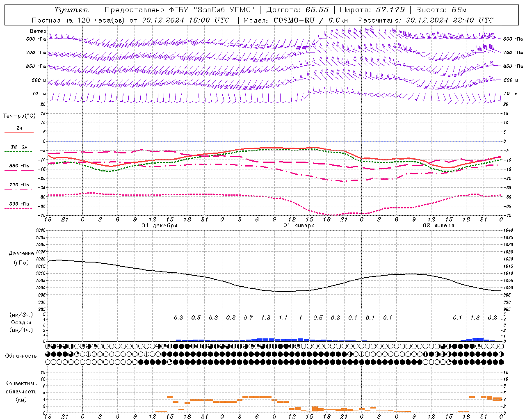525x420 pixels.
Task: Click the -40 value on right temperature axis
Action: (507, 216)
